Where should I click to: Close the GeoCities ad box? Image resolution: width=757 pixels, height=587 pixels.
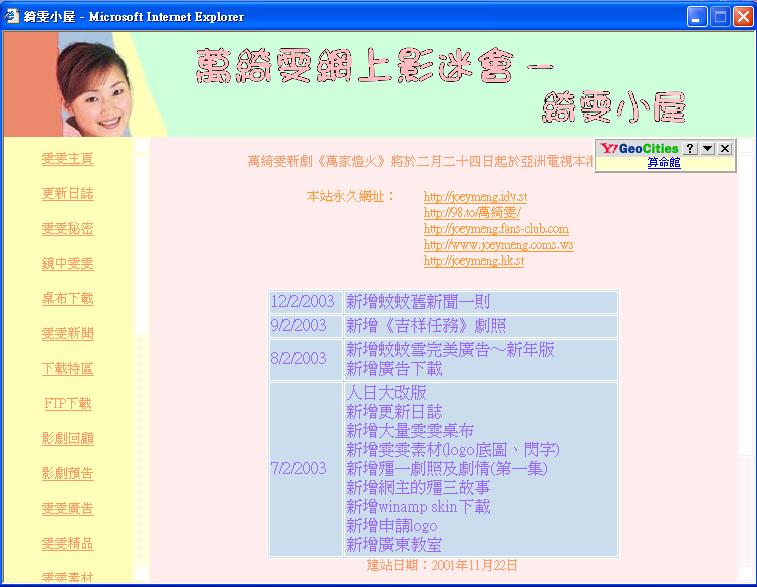pos(725,149)
